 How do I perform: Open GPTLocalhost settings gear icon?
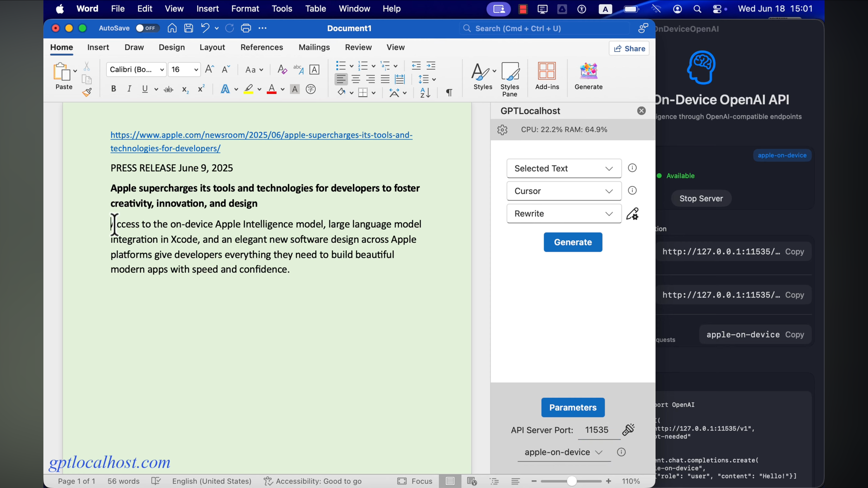[502, 130]
